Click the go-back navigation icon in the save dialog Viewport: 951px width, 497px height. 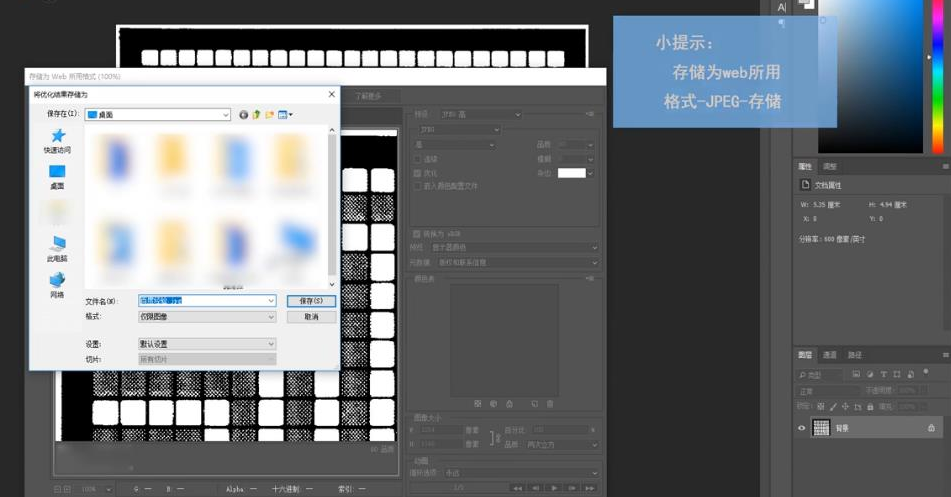(x=243, y=115)
